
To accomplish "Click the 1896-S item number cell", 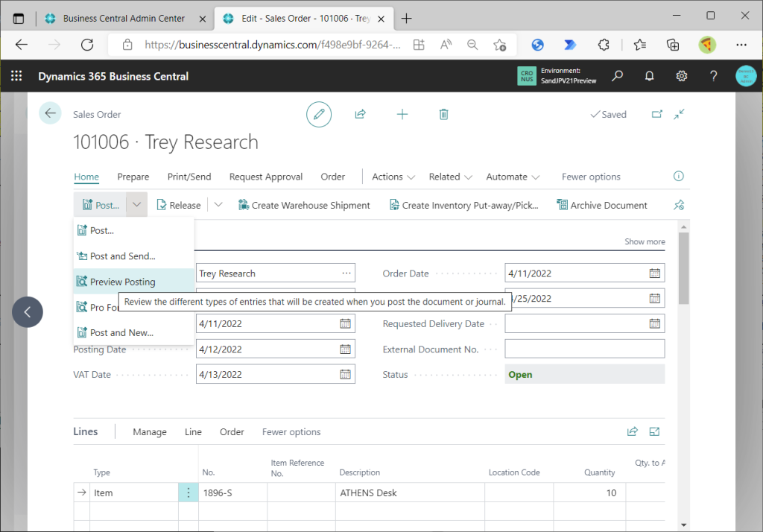I will (232, 493).
